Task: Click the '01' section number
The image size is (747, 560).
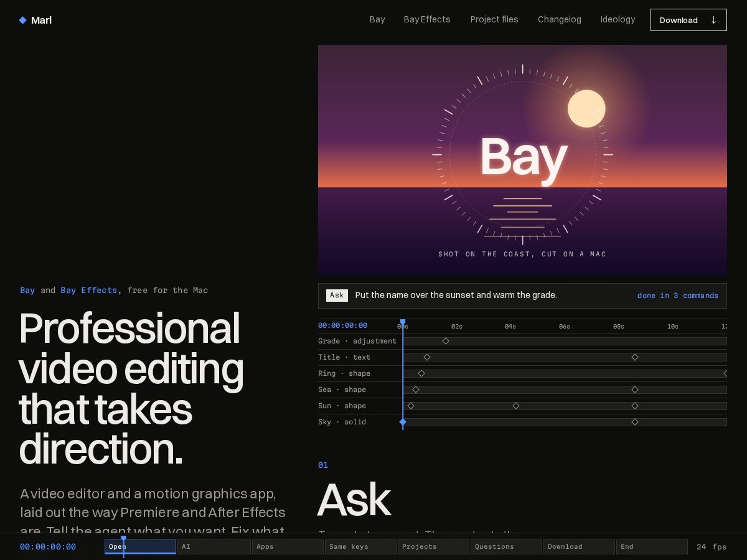Action: [323, 465]
